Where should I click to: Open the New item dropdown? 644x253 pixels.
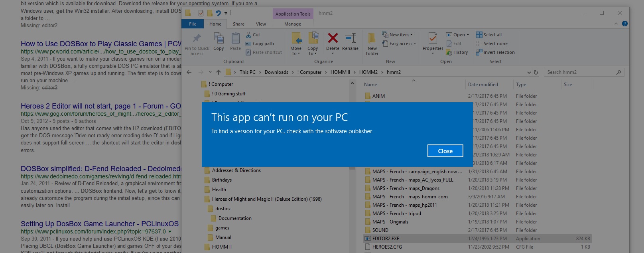point(397,35)
